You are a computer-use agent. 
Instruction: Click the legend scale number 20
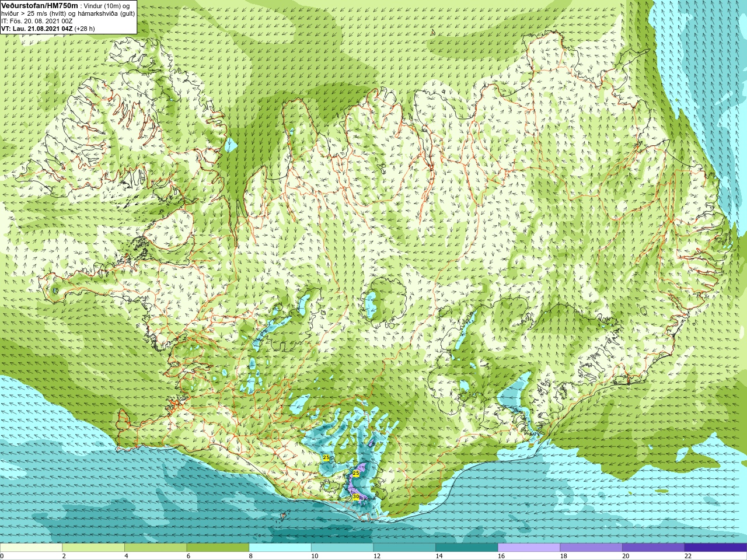(626, 556)
